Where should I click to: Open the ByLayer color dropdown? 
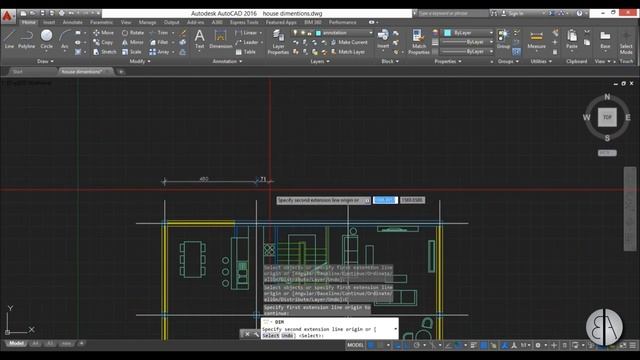[468, 33]
